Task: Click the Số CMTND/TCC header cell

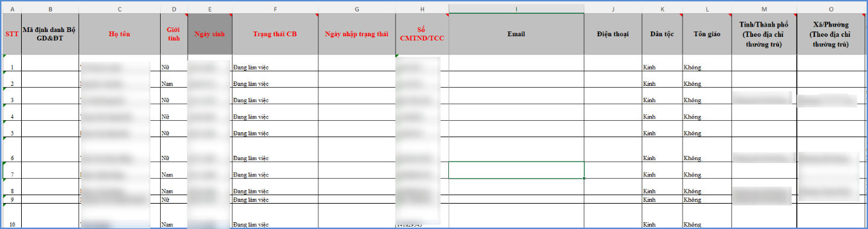Action: (422, 34)
